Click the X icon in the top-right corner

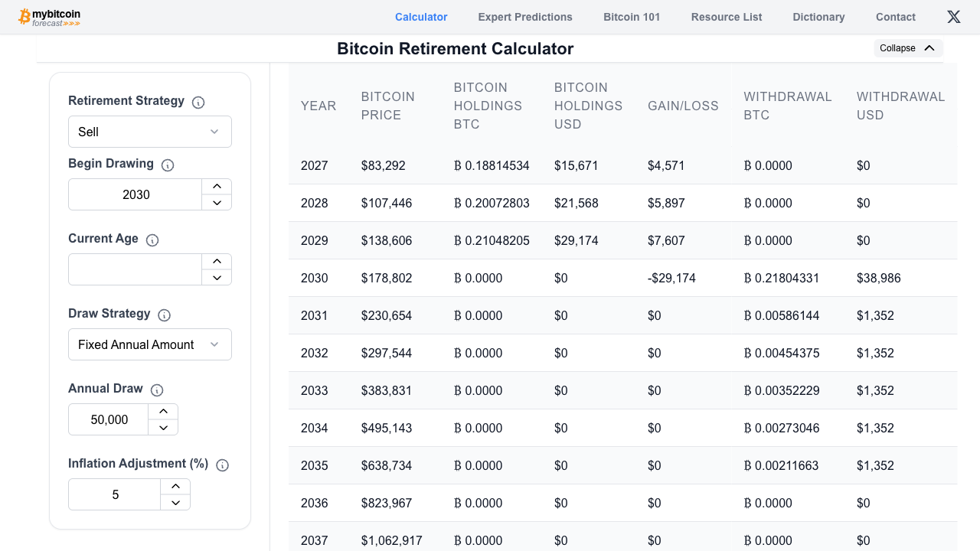click(953, 16)
